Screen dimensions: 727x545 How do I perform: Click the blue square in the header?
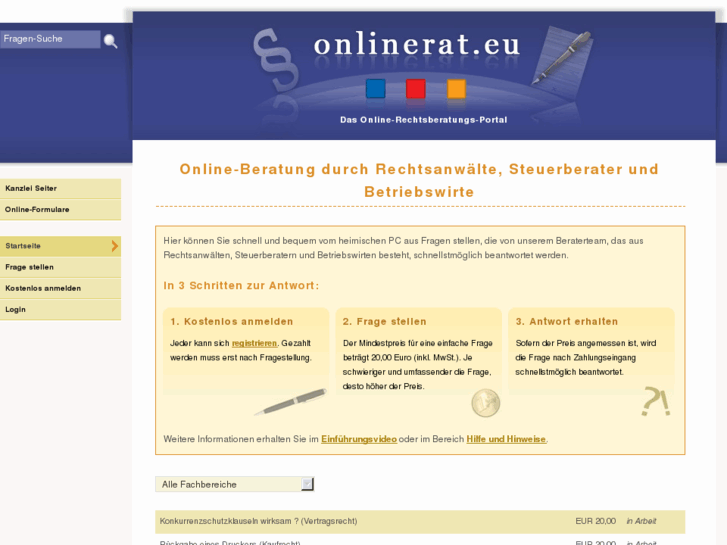[x=375, y=89]
